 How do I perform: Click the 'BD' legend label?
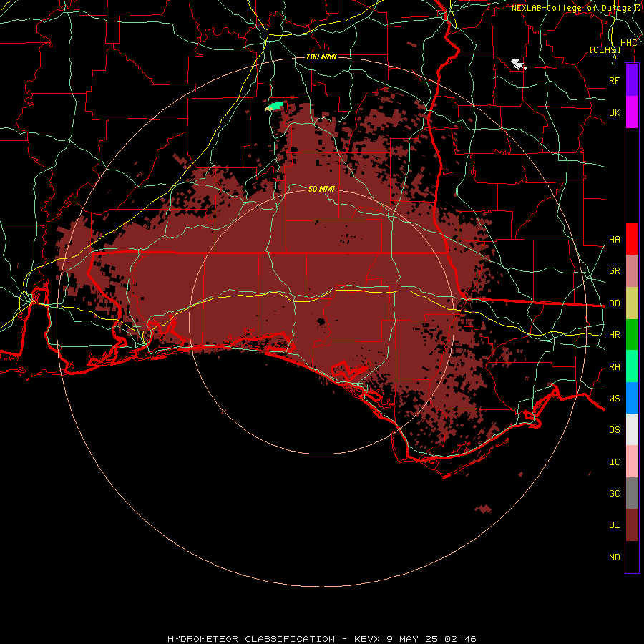pyautogui.click(x=615, y=303)
